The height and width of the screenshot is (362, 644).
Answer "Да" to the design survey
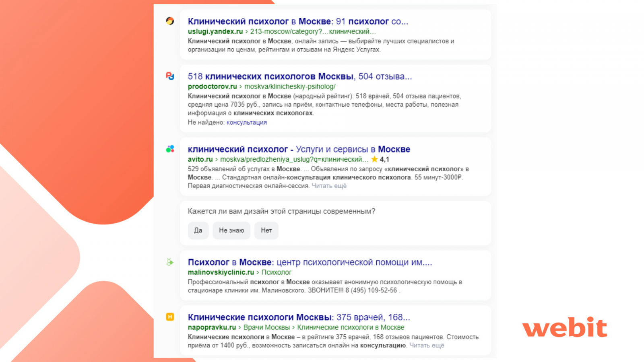point(198,230)
